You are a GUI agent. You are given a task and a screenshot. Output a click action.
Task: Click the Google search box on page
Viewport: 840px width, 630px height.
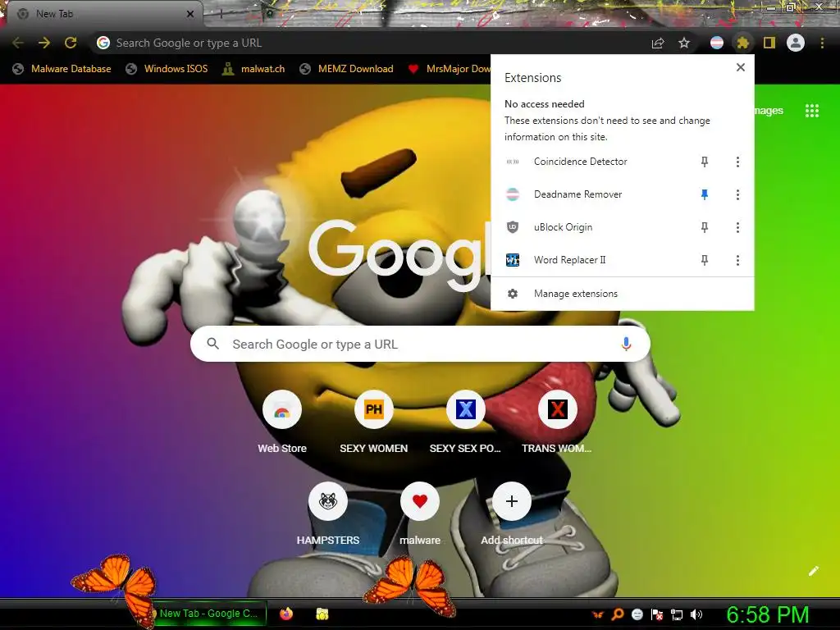tap(420, 344)
